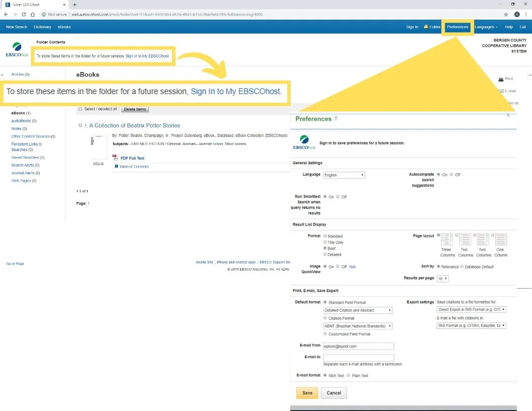Select the One Column layout icon
532x411 pixels.
pos(501,239)
